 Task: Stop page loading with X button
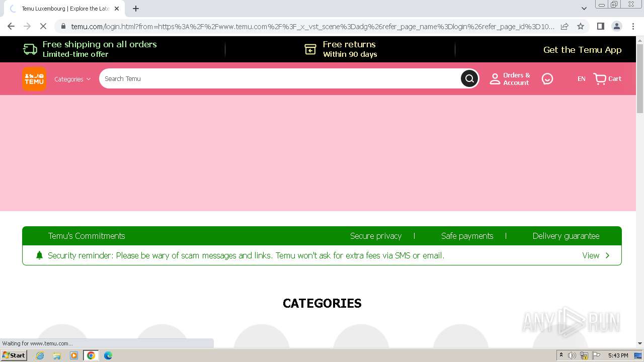coord(43,26)
